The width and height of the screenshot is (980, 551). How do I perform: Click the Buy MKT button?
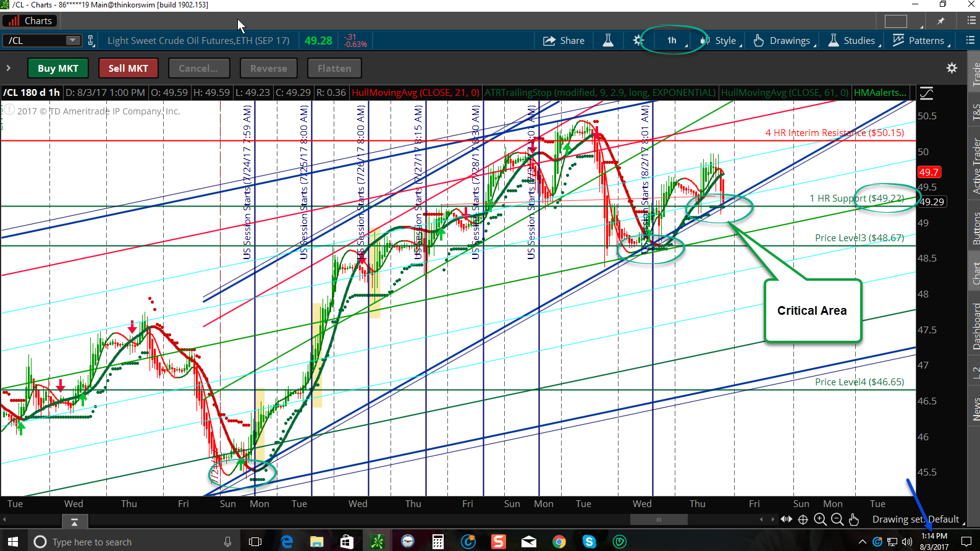point(58,68)
